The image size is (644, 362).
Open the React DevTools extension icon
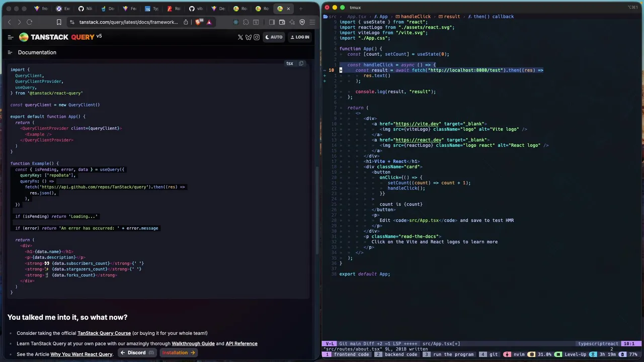(x=235, y=22)
